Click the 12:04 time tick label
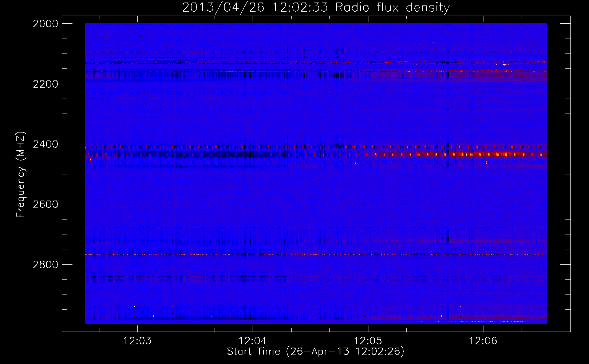The height and width of the screenshot is (364, 589). 253,341
